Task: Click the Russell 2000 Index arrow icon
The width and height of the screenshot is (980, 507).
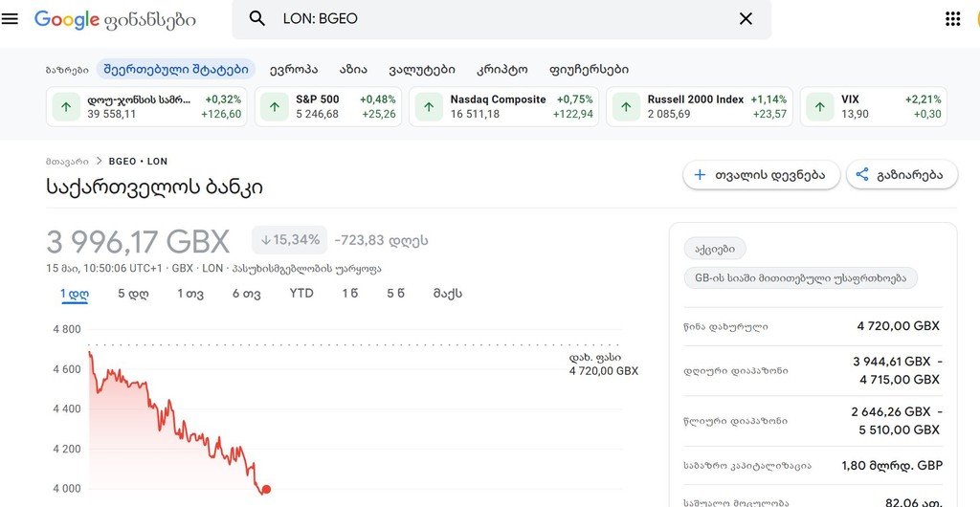Action: pyautogui.click(x=626, y=107)
